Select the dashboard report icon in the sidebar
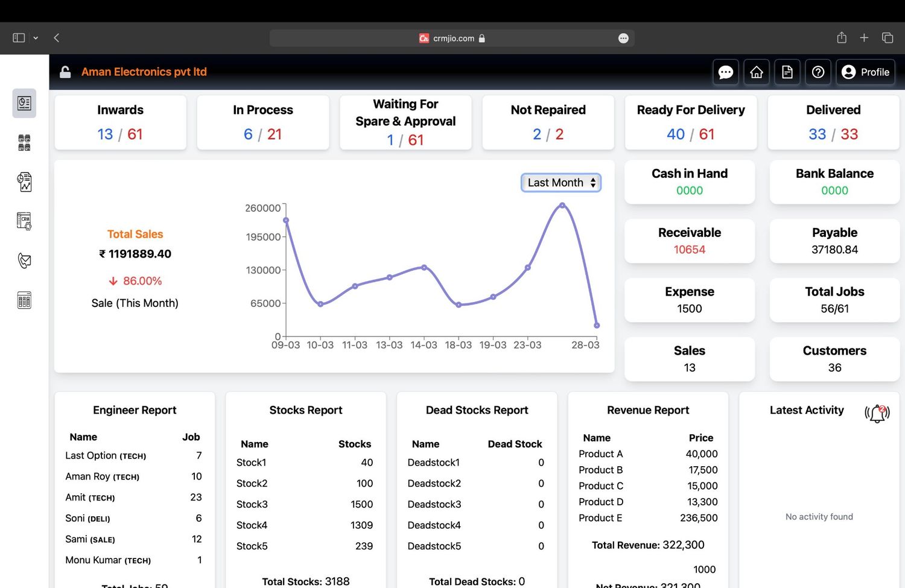Image resolution: width=905 pixels, height=588 pixels. pos(24,103)
